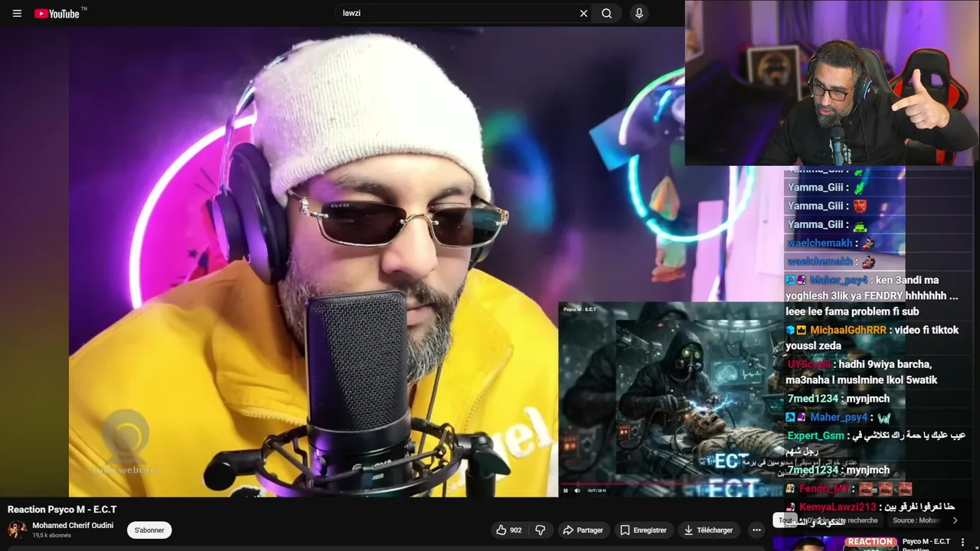Click the 19,5 k abonnés subscriber count
This screenshot has height=551, width=980.
click(51, 536)
